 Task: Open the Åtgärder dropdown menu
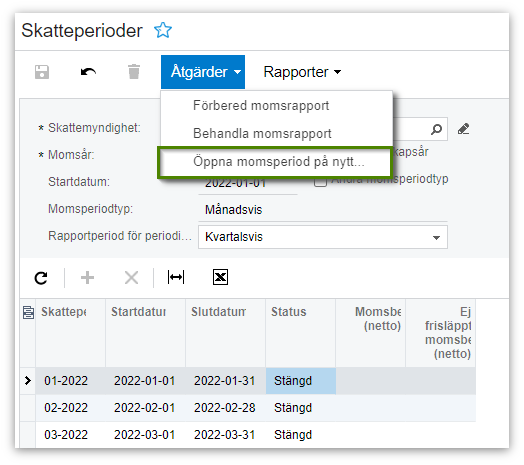coord(203,72)
